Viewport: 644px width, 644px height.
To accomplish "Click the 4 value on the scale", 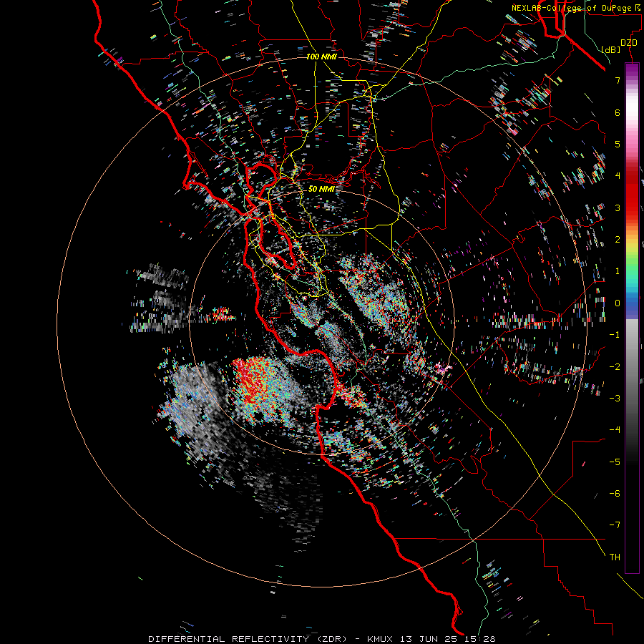I will click(x=618, y=176).
